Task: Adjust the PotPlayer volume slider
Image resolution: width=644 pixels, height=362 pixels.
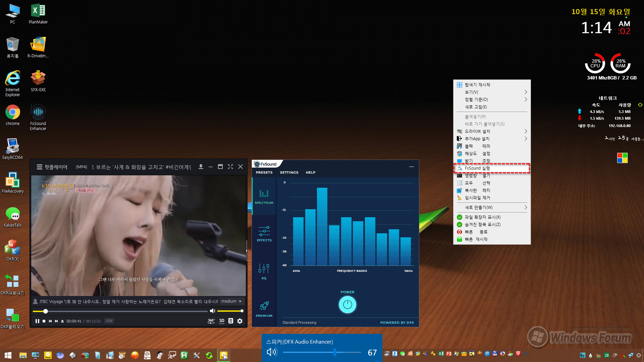Action: [x=230, y=311]
